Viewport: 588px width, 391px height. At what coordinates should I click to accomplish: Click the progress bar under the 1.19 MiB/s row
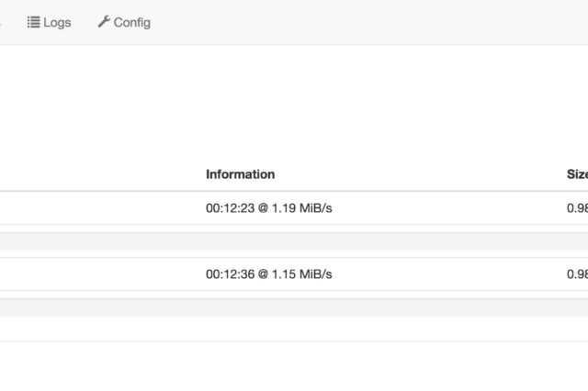pyautogui.click(x=294, y=241)
